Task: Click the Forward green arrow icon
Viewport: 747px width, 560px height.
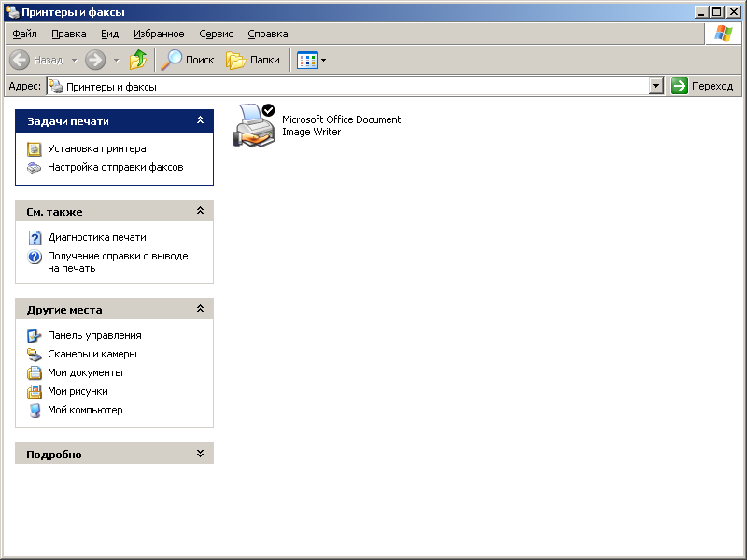Action: coord(95,60)
